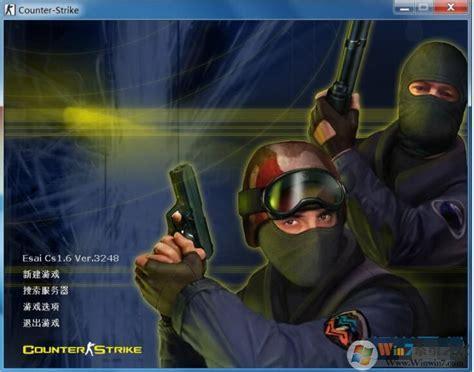Click the Esai Cs1.6 Ver.3248 version label
This screenshot has height=372, width=474.
[x=71, y=258]
